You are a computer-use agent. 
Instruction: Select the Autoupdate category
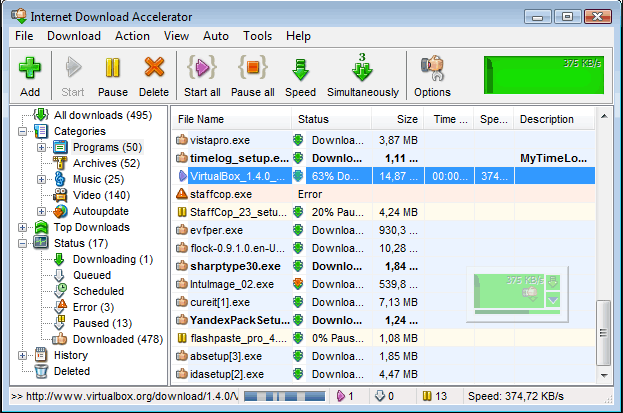[x=101, y=211]
